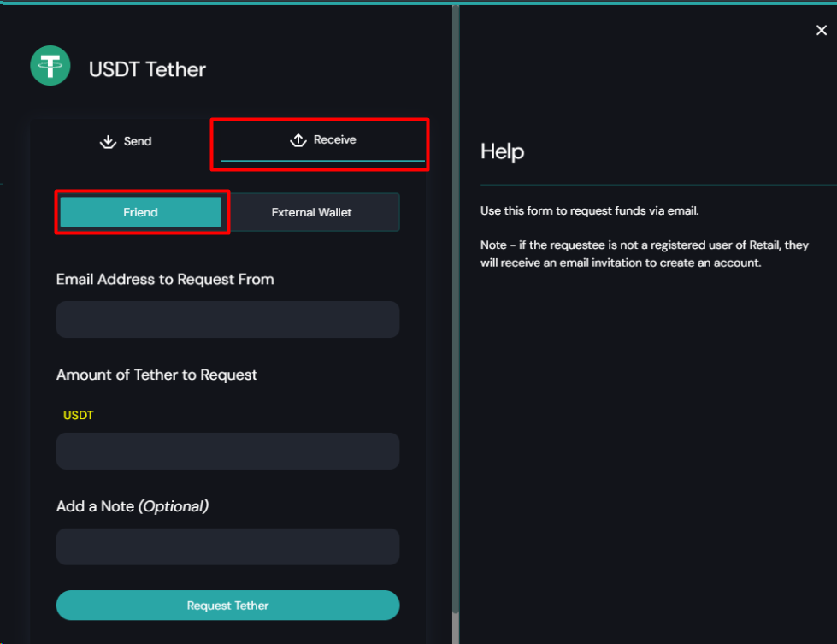This screenshot has width=837, height=644.
Task: Switch to the Send tab
Action: (x=126, y=141)
